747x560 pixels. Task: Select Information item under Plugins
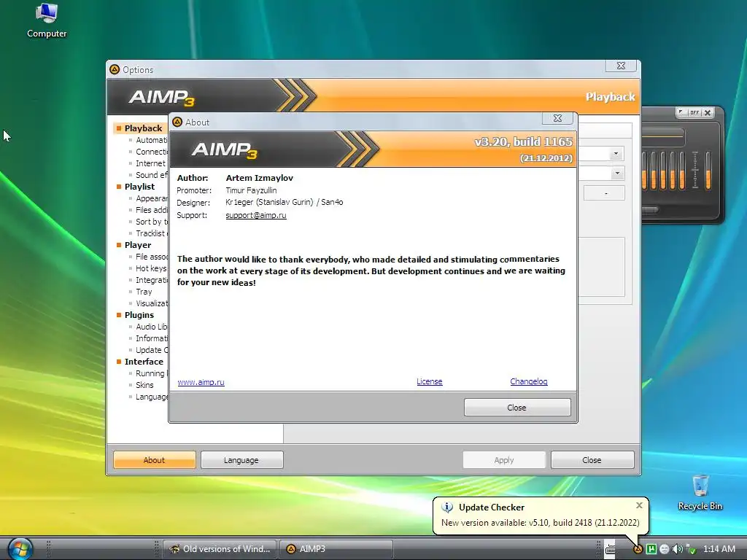point(152,338)
